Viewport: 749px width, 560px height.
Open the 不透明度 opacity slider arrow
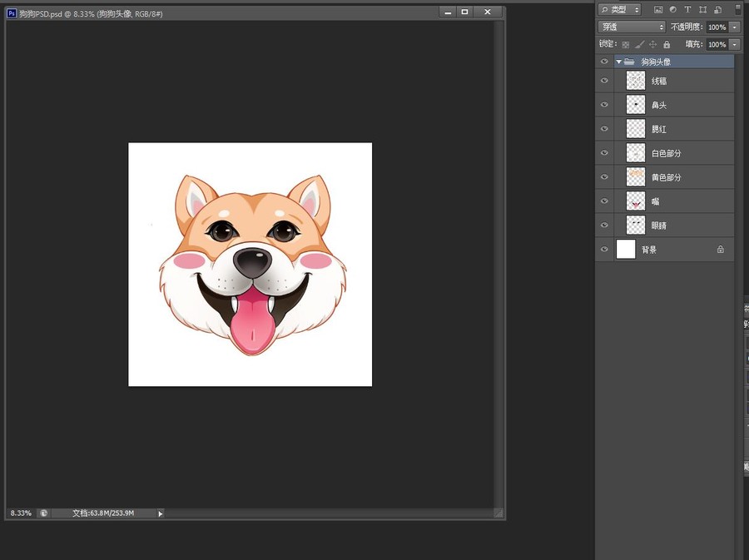point(735,27)
